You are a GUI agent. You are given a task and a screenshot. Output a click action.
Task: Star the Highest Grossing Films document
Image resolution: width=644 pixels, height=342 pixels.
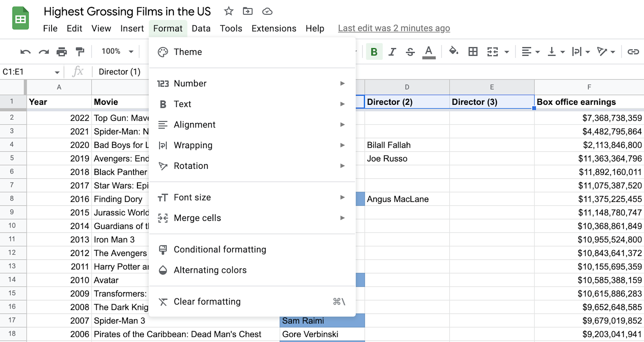[229, 11]
